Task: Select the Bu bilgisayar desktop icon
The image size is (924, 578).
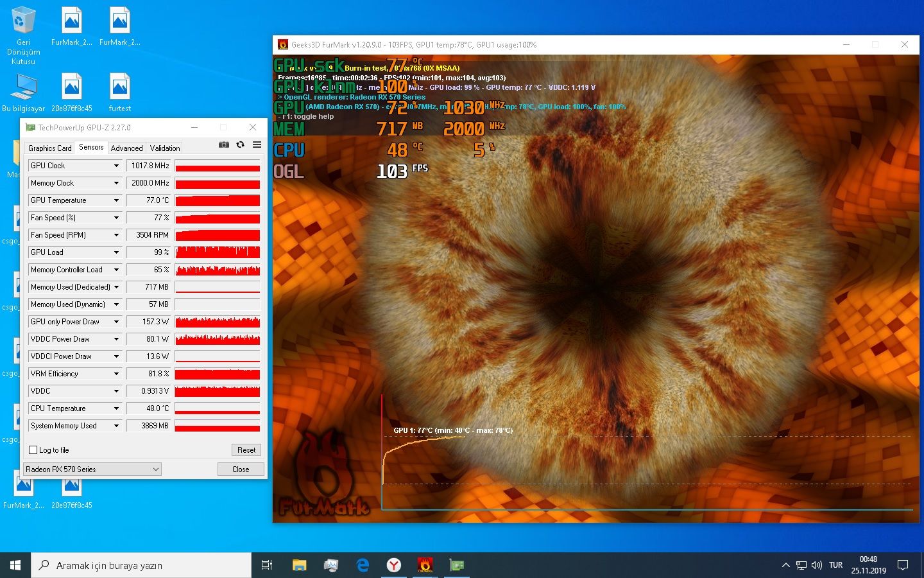Action: tap(24, 93)
